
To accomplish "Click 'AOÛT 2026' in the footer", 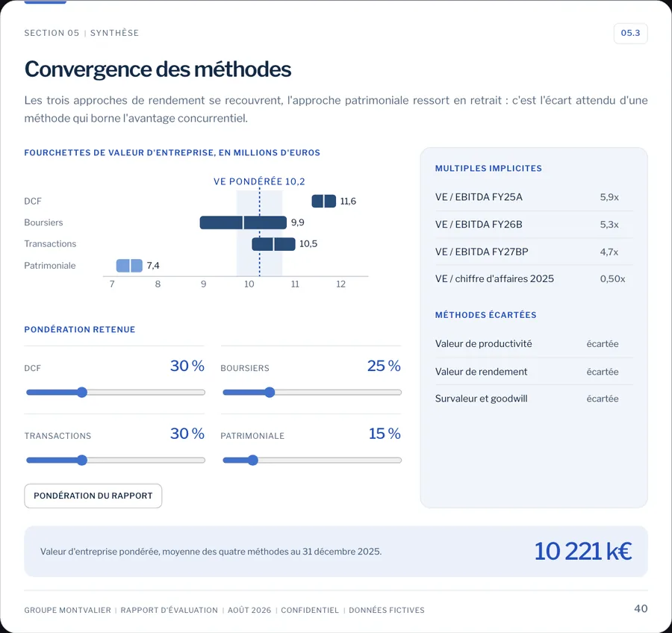I will tap(249, 610).
